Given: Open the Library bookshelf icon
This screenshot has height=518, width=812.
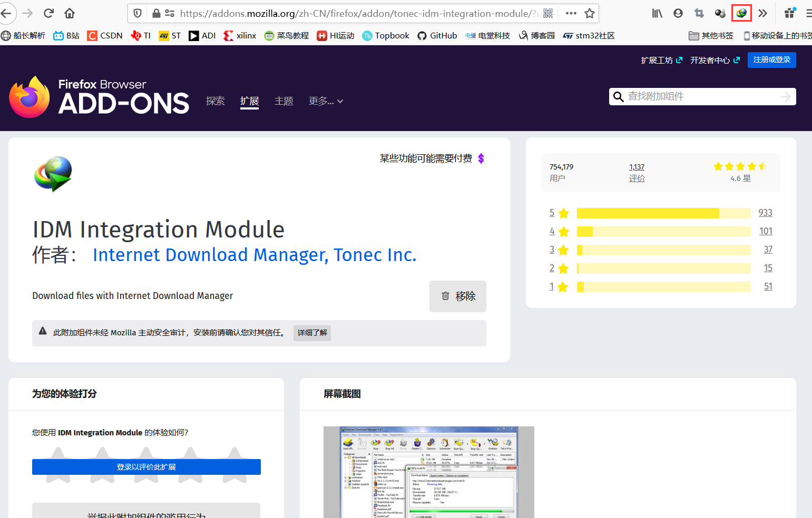Looking at the screenshot, I should tap(657, 13).
